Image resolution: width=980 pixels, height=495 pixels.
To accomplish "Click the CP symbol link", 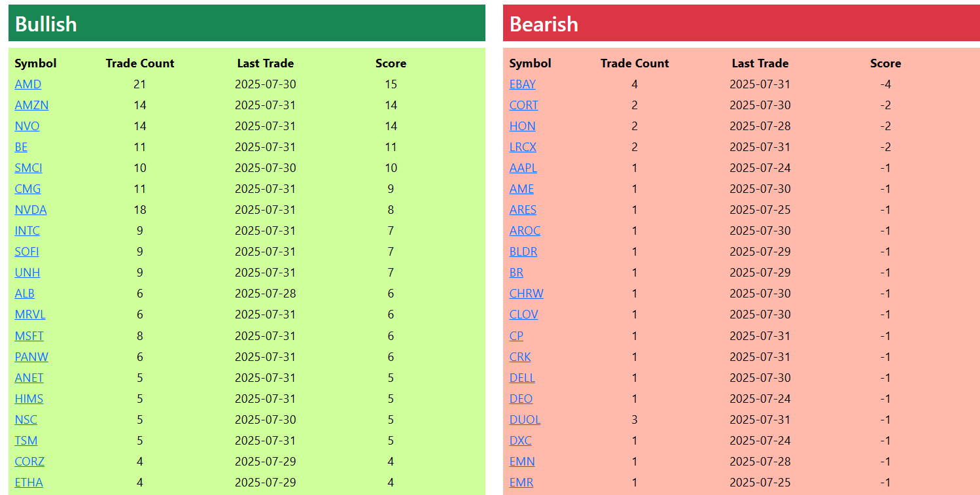I will click(x=516, y=336).
